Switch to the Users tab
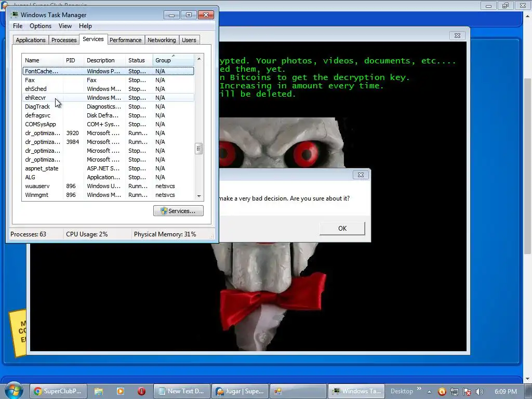 (189, 39)
